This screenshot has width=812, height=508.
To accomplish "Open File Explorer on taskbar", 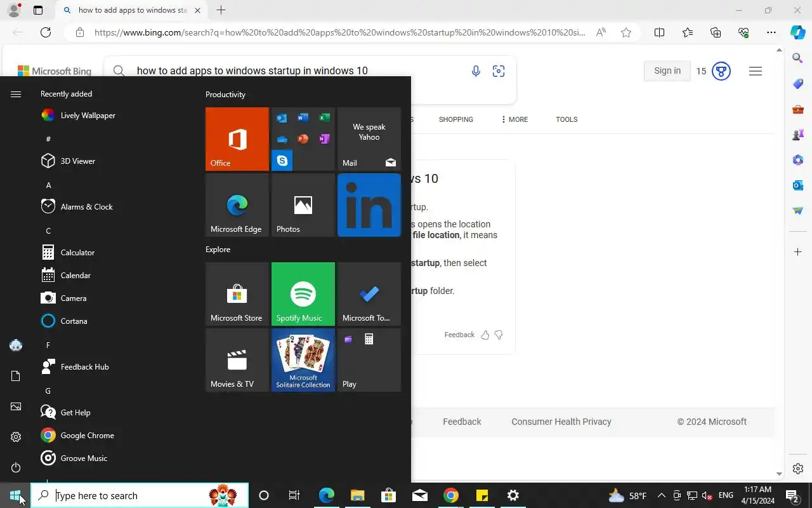I will pyautogui.click(x=357, y=495).
